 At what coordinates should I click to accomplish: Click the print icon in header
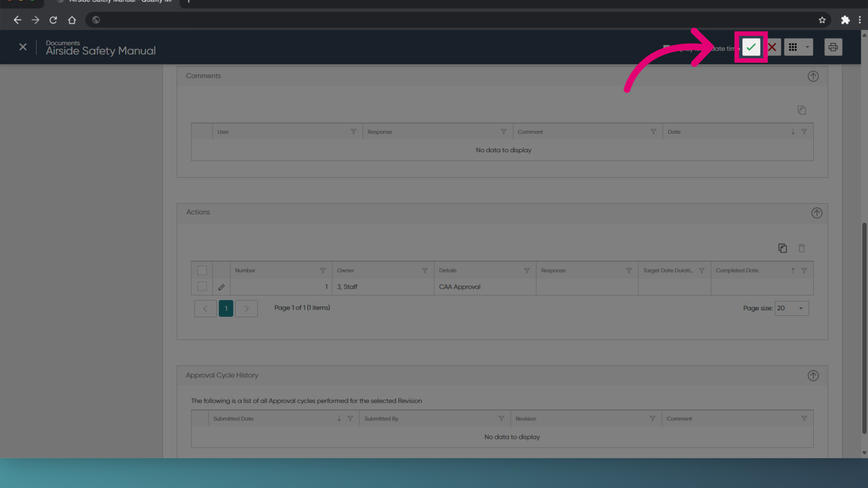[833, 47]
